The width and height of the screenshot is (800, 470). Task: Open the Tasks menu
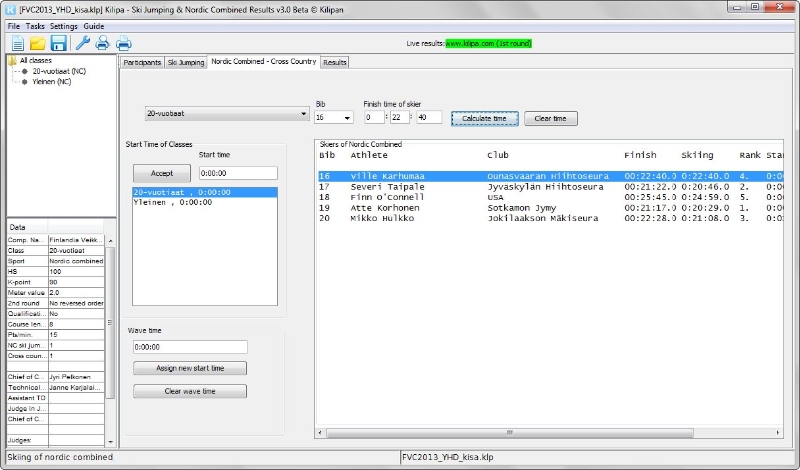(x=35, y=26)
